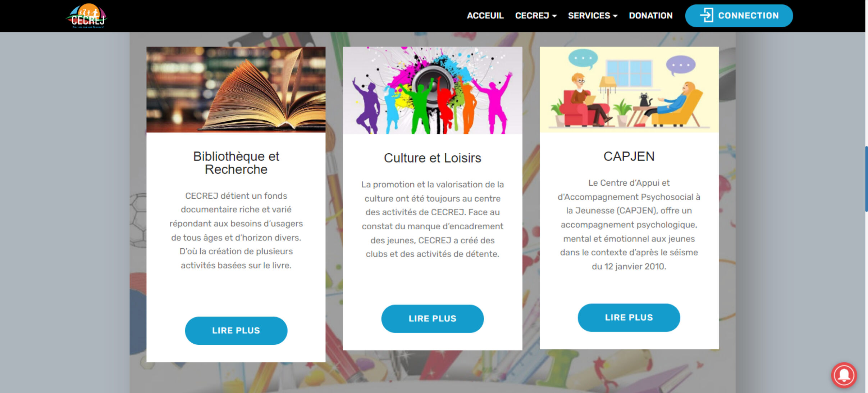Click the CONNECTION button
The image size is (868, 393).
739,16
